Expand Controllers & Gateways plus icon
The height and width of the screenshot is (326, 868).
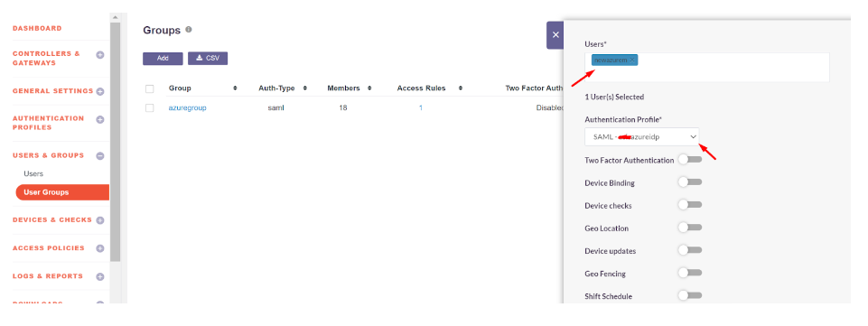click(100, 55)
